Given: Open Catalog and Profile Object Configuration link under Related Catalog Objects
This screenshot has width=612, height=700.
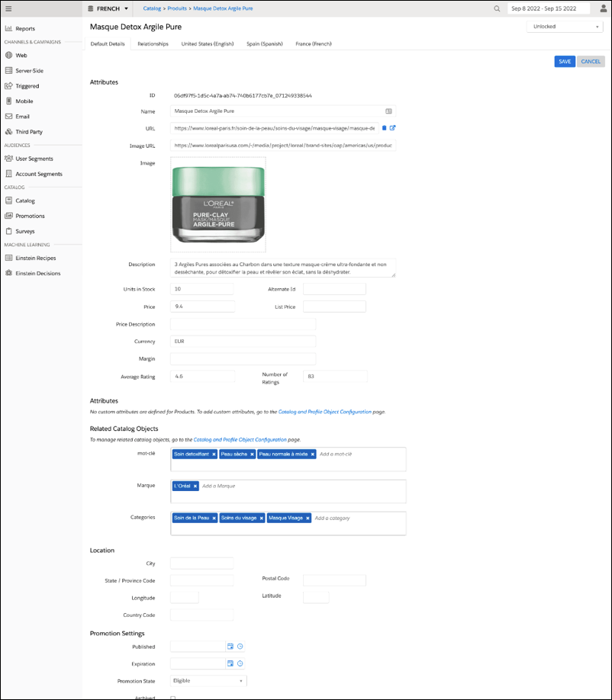Looking at the screenshot, I should 240,440.
